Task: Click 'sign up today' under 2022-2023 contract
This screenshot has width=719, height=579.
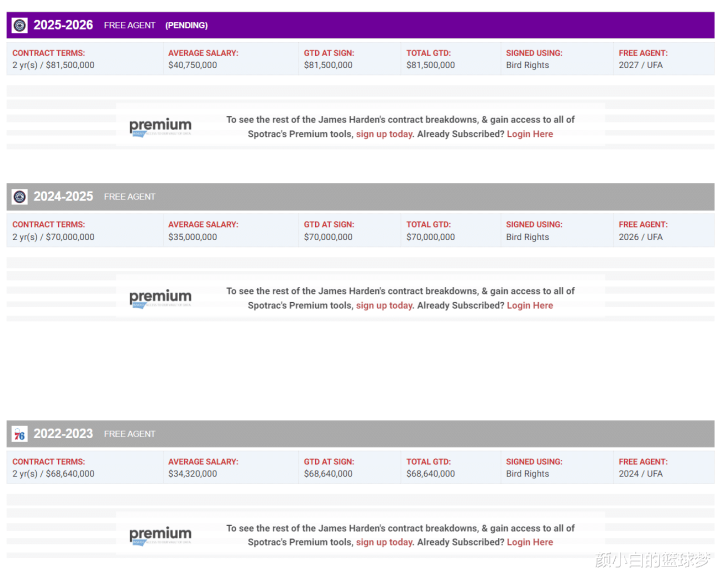Action: (x=384, y=542)
